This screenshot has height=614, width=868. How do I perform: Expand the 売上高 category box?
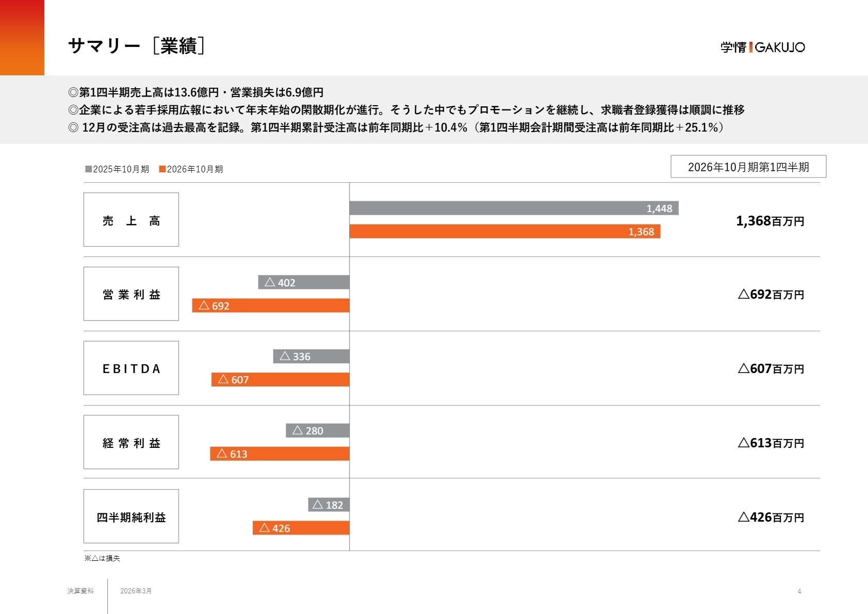coord(130,220)
